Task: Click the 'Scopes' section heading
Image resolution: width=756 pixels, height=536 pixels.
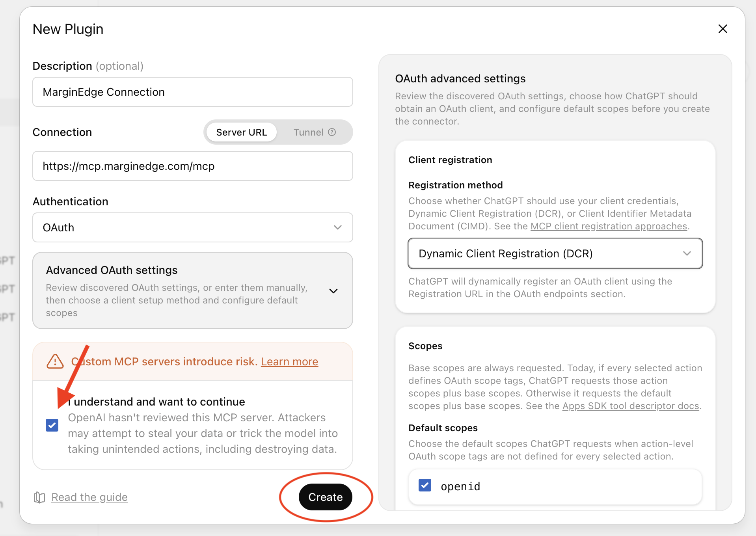Action: click(425, 346)
